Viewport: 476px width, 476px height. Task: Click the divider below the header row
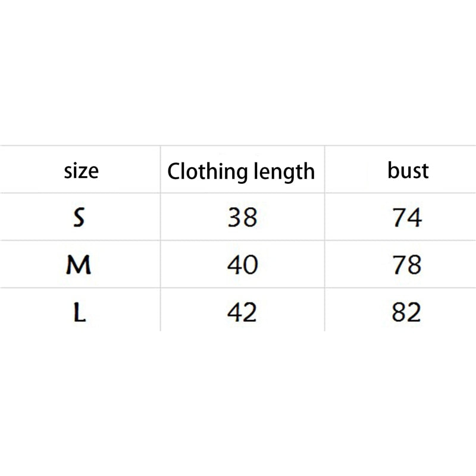(238, 193)
